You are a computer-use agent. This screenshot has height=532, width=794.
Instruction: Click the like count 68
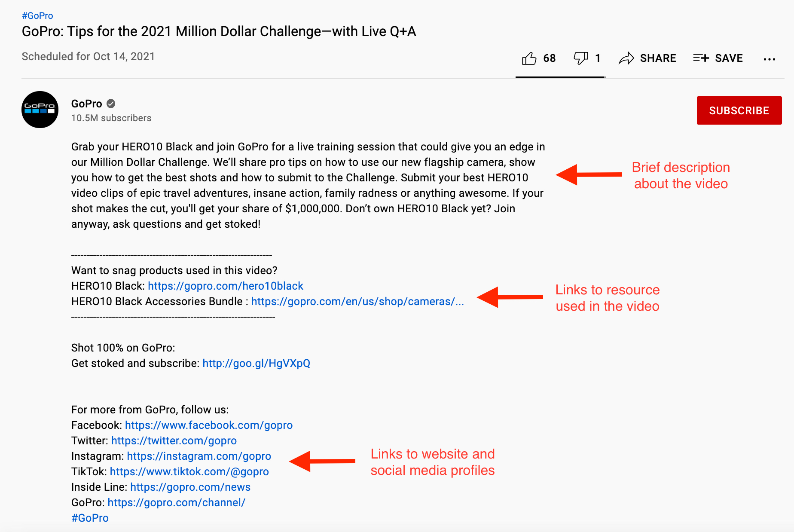549,58
